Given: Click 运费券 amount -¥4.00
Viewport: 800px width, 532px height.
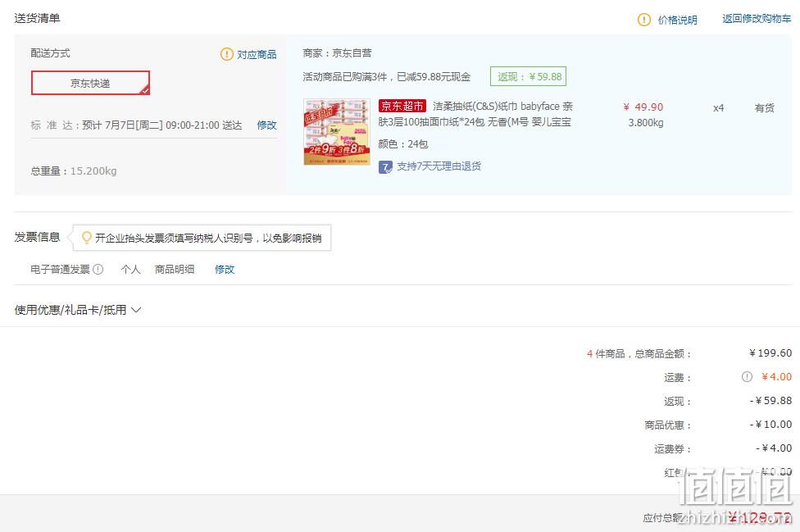Looking at the screenshot, I should tap(774, 448).
